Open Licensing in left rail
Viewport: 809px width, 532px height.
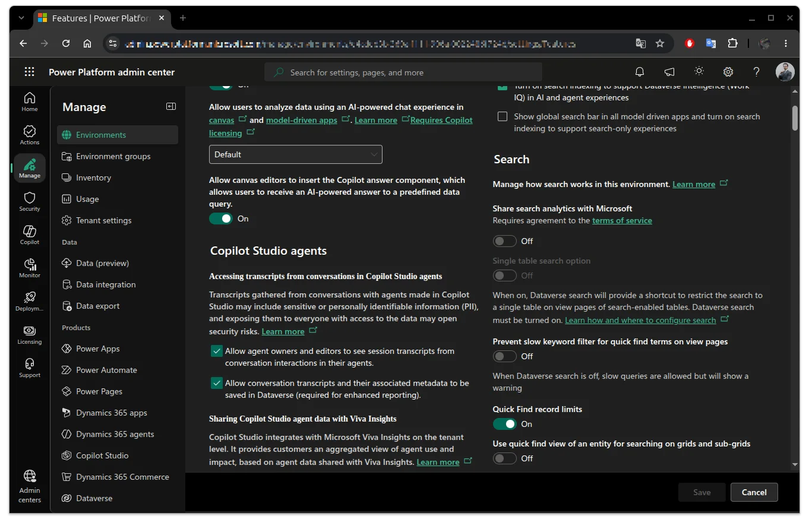(x=30, y=335)
